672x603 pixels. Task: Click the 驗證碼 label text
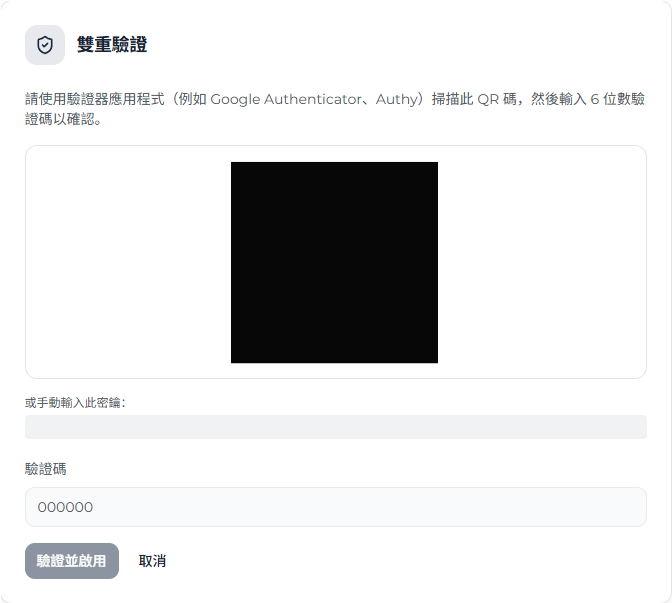(x=45, y=469)
